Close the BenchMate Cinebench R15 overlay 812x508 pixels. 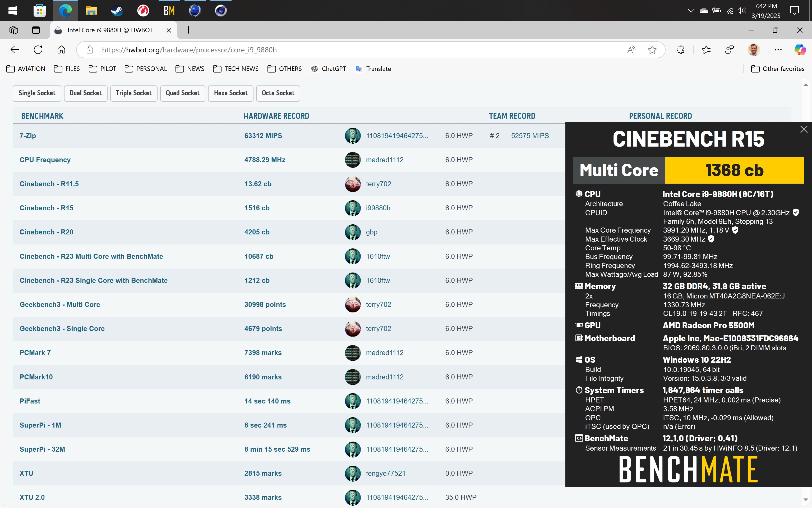tap(804, 129)
